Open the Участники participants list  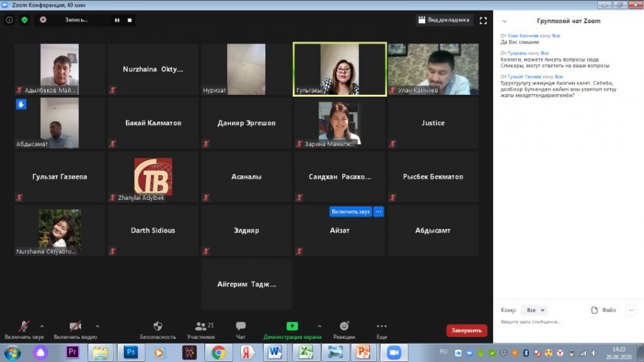[201, 330]
